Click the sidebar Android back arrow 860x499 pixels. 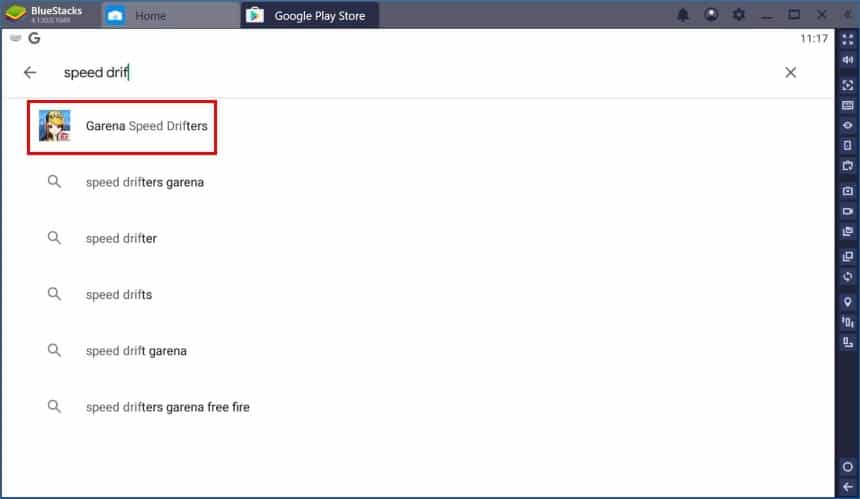click(x=848, y=487)
